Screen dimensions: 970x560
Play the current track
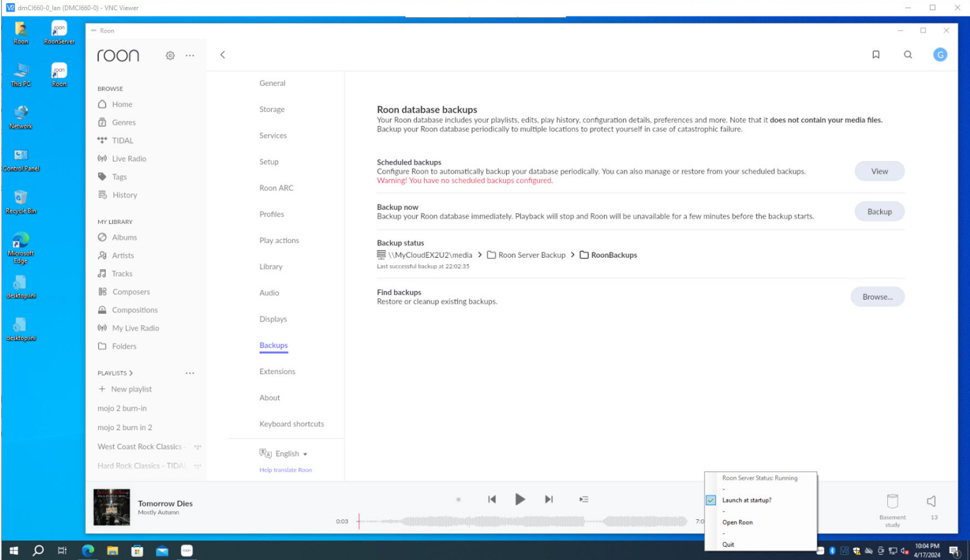point(520,499)
